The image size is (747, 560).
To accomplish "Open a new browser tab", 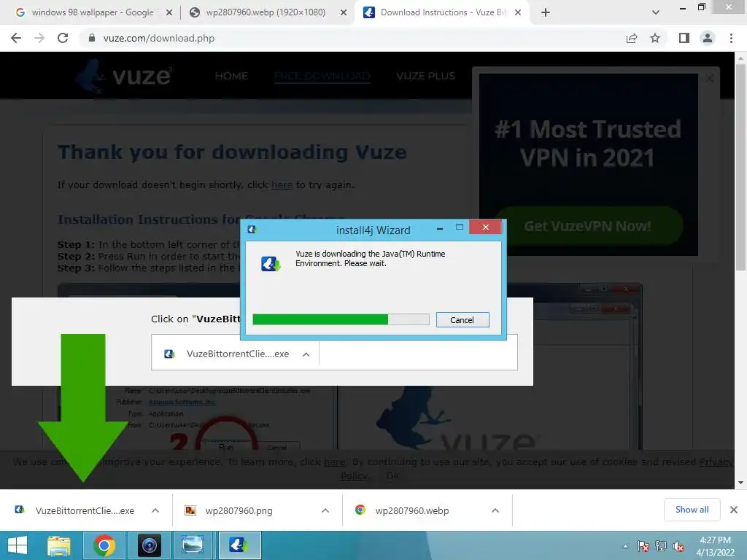I will click(546, 13).
